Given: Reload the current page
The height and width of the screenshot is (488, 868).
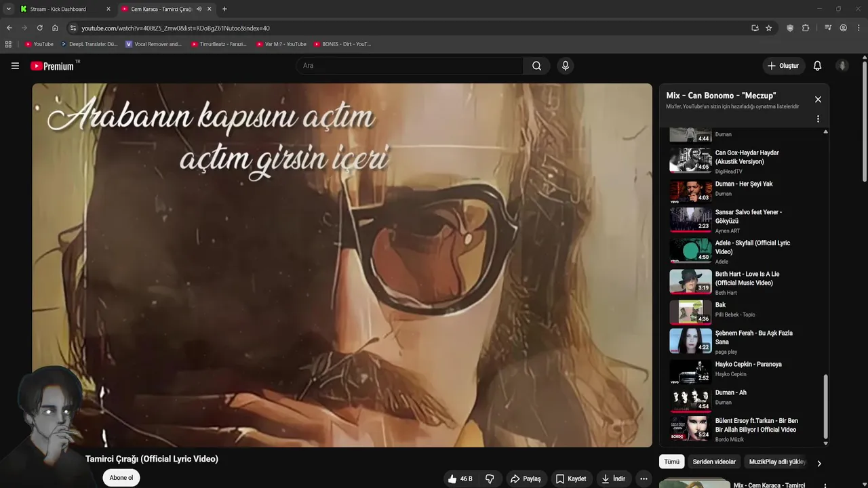Looking at the screenshot, I should 39,28.
